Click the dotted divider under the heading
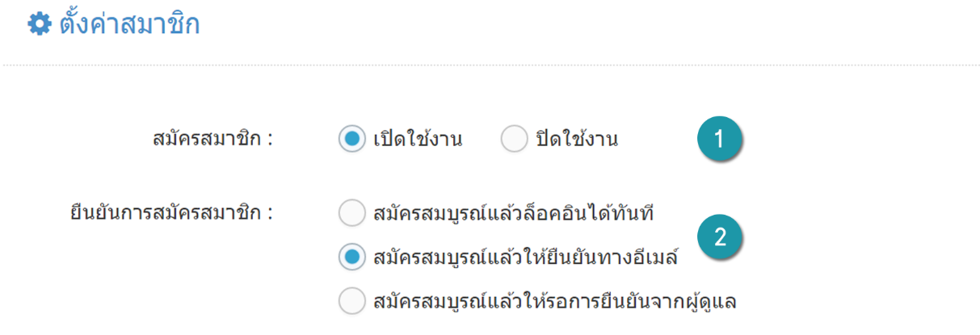980x335 pixels. [x=490, y=65]
